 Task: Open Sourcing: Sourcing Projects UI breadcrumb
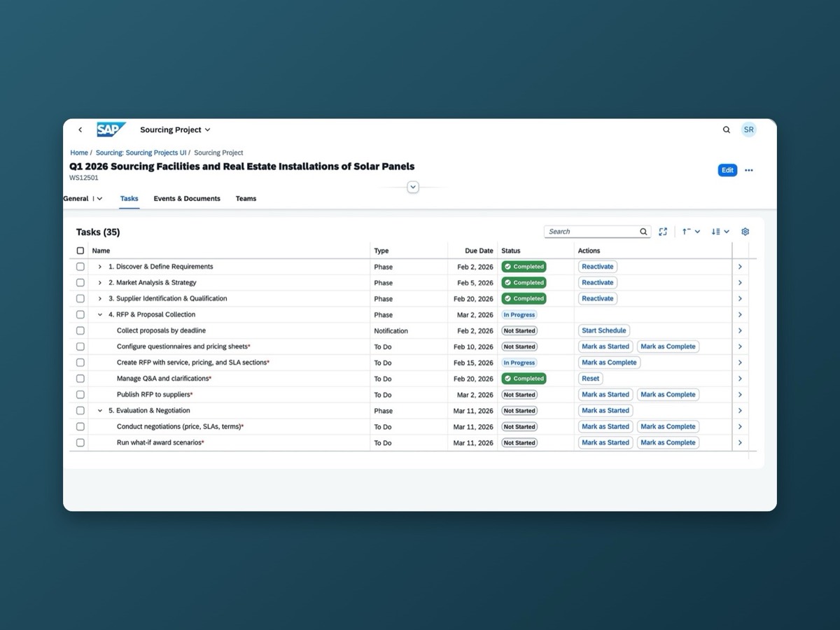click(141, 153)
